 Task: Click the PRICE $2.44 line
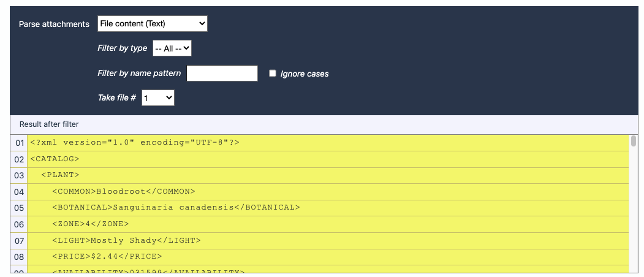107,256
